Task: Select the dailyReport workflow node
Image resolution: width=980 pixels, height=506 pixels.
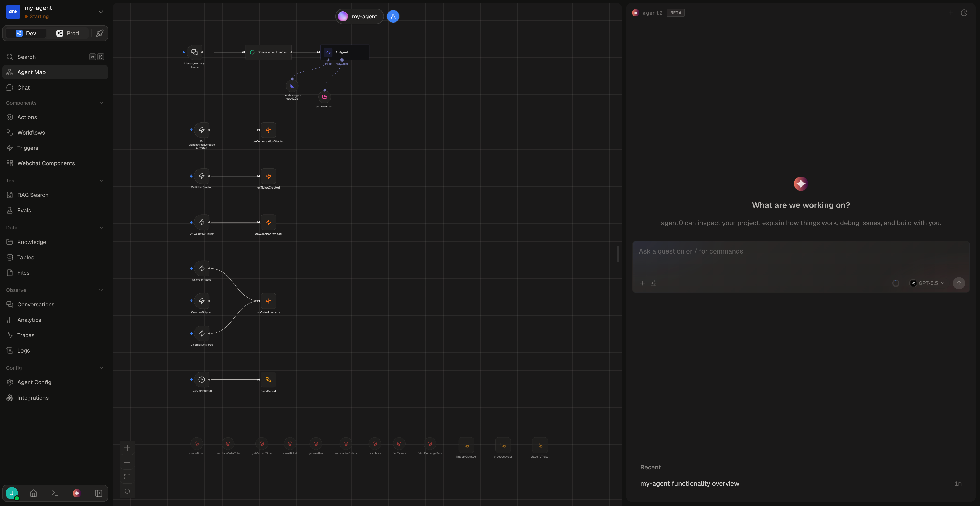Action: point(268,380)
